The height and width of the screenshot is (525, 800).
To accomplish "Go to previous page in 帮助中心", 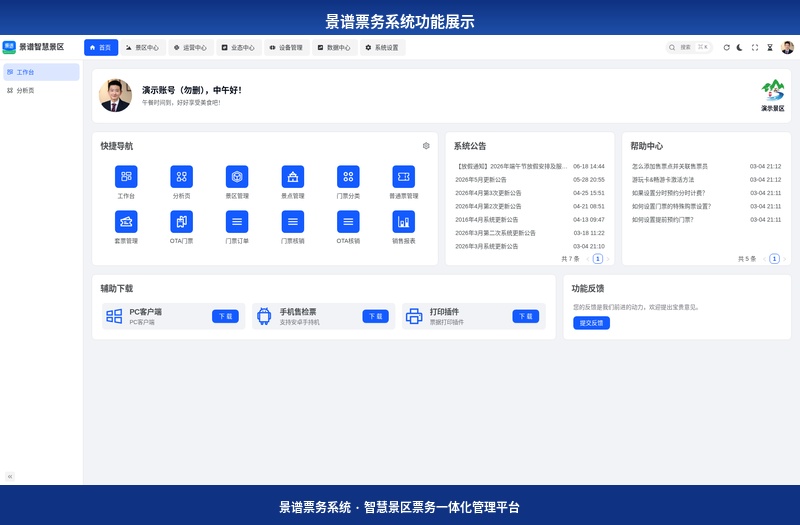I will click(764, 259).
